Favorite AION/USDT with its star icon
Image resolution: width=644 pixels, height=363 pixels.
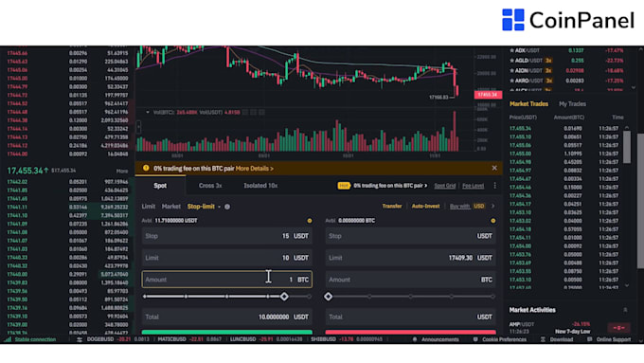[x=511, y=71]
